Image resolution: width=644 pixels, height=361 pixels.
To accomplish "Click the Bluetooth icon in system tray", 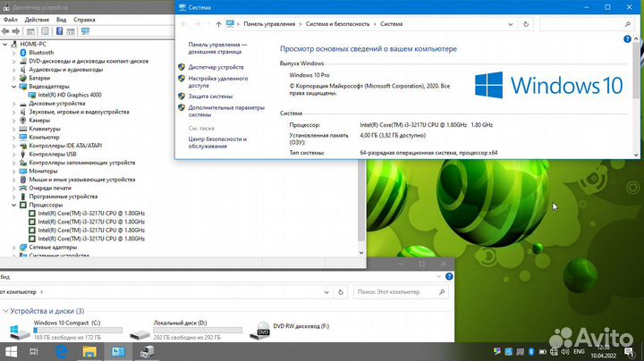I will tap(530, 351).
